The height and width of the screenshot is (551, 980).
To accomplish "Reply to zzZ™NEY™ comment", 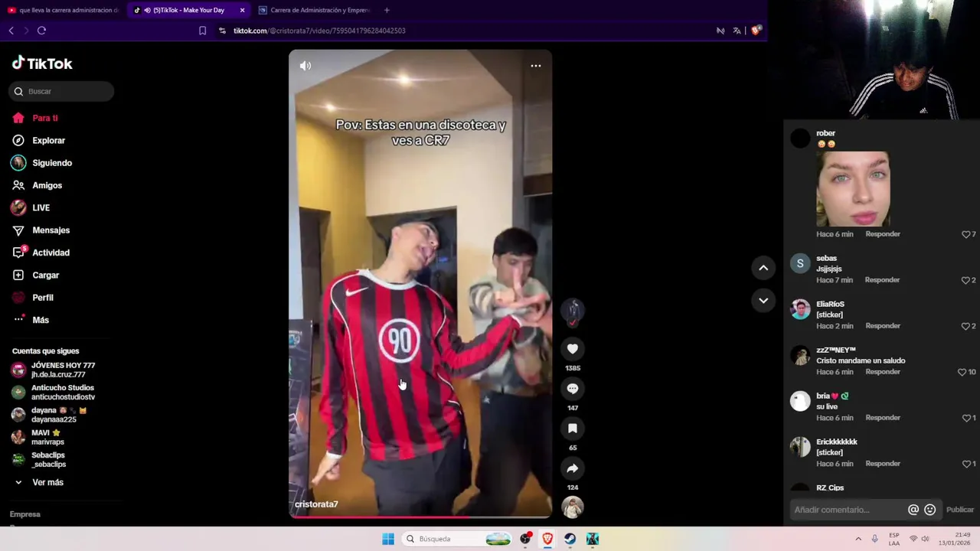I will (x=883, y=372).
